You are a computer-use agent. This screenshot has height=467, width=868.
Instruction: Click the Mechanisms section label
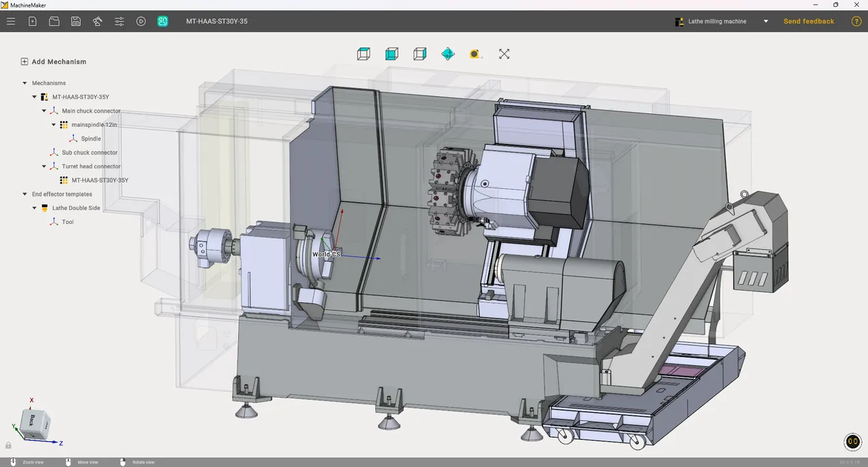49,83
